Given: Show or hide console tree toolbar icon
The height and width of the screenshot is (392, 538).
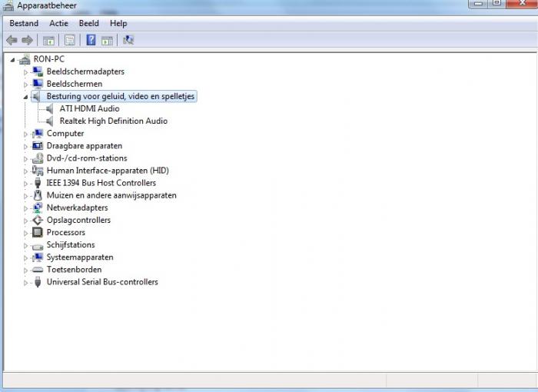Looking at the screenshot, I should coord(48,41).
